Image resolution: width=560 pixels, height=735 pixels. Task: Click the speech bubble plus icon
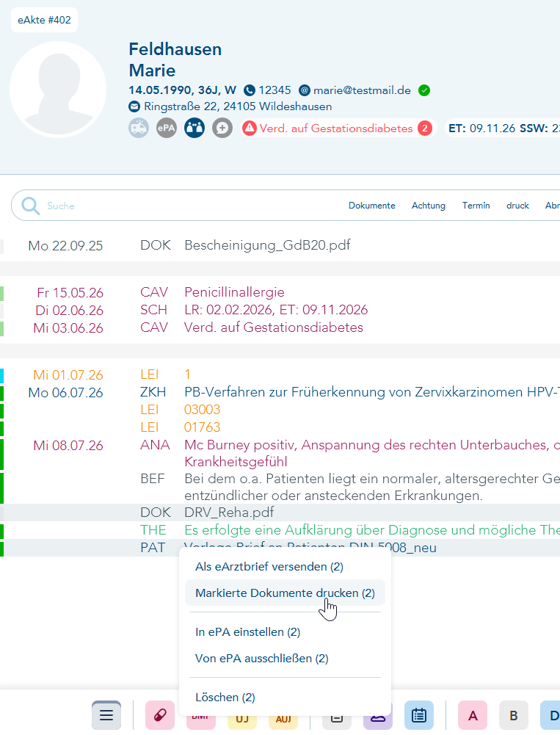(222, 128)
